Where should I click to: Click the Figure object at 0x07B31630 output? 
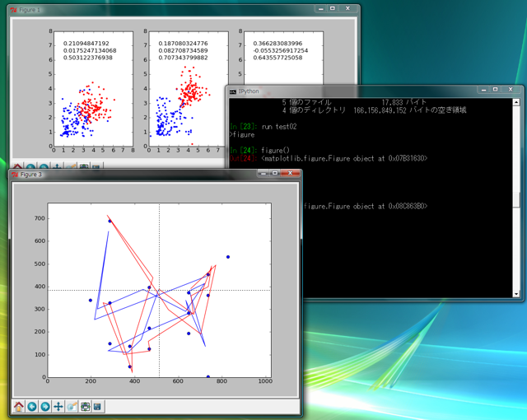pos(344,158)
